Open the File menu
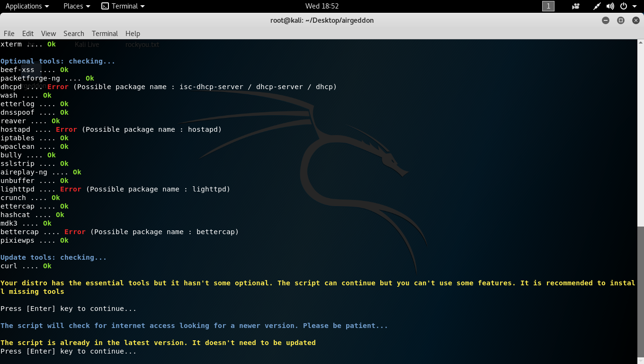The height and width of the screenshot is (364, 644). pos(9,33)
